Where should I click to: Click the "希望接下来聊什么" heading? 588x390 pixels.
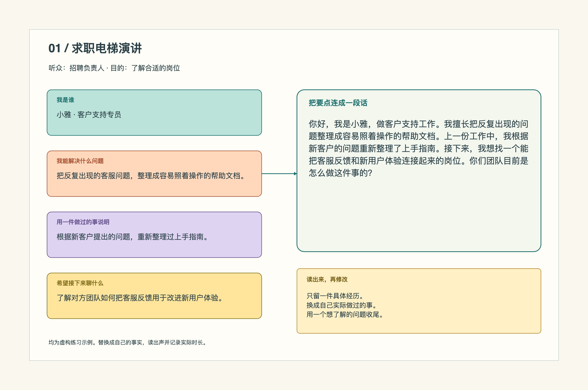coord(80,283)
